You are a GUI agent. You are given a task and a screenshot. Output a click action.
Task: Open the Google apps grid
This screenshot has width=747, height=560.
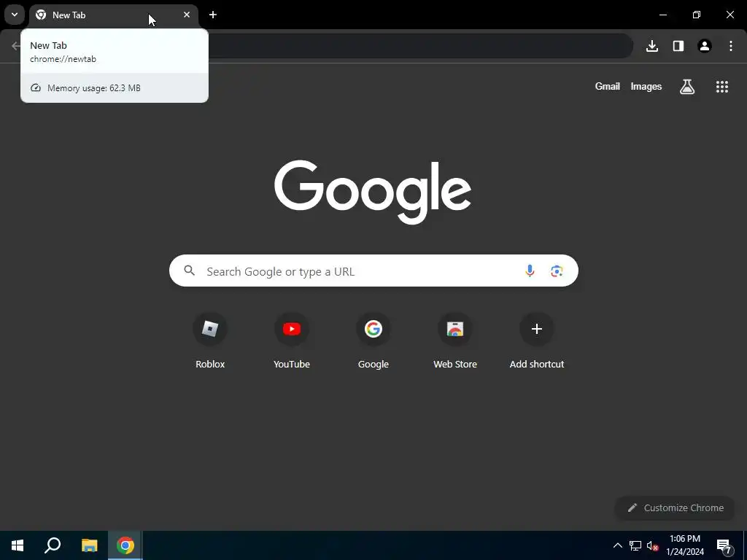tap(722, 87)
